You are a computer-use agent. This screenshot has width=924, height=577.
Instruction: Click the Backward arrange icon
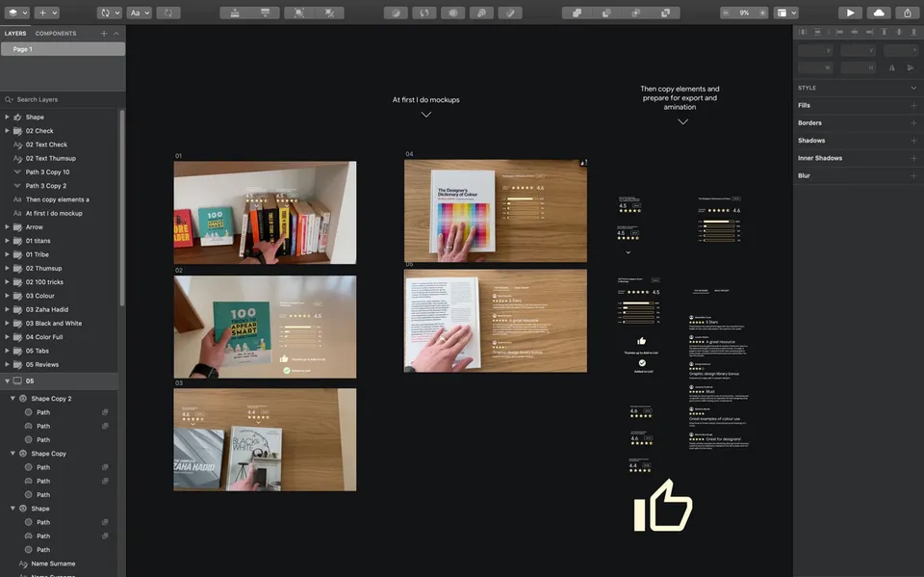click(266, 13)
